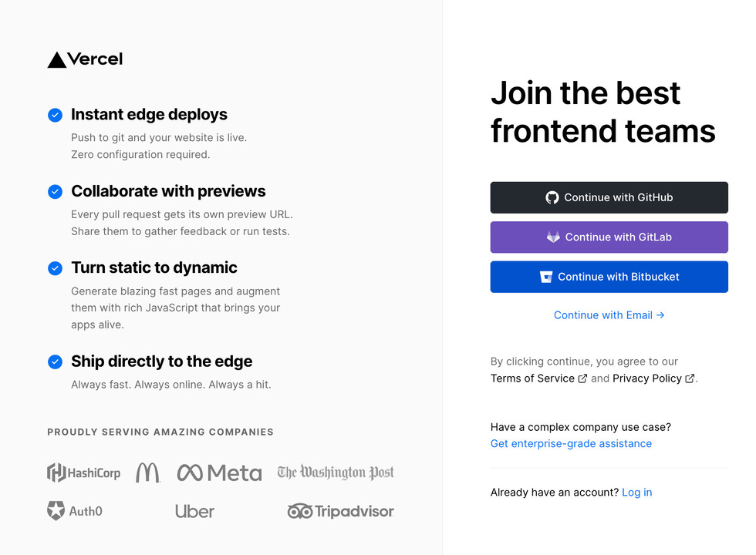Click the HashiCorp company logo
This screenshot has height=555, width=756.
[x=84, y=473]
